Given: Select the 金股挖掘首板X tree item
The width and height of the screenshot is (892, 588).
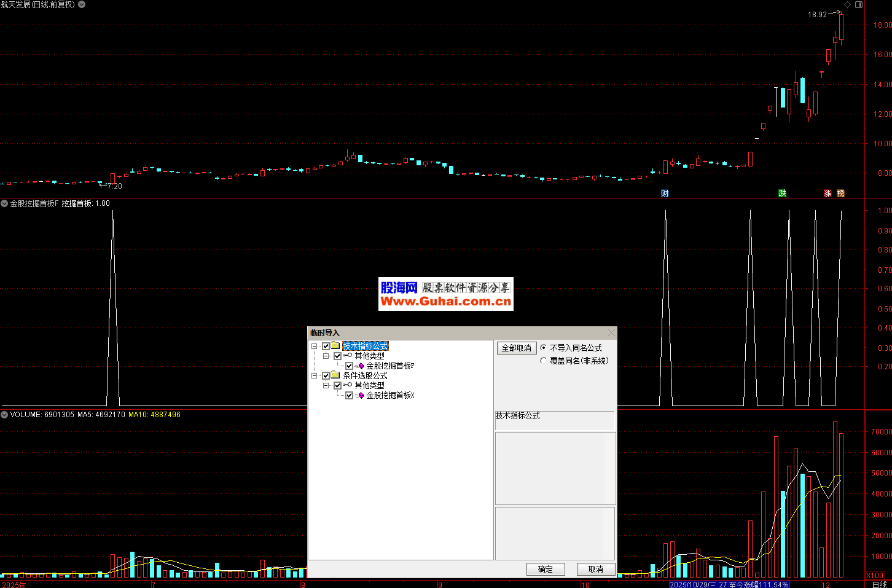Looking at the screenshot, I should coord(390,396).
